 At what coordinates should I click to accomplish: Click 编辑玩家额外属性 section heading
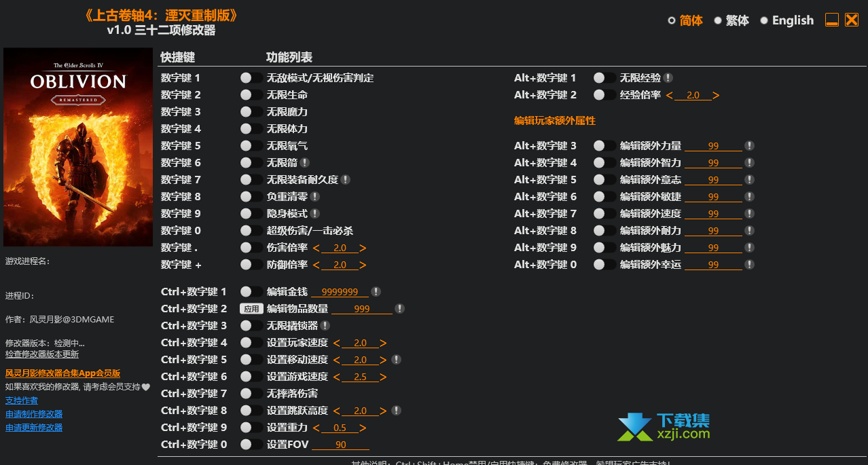pyautogui.click(x=555, y=121)
